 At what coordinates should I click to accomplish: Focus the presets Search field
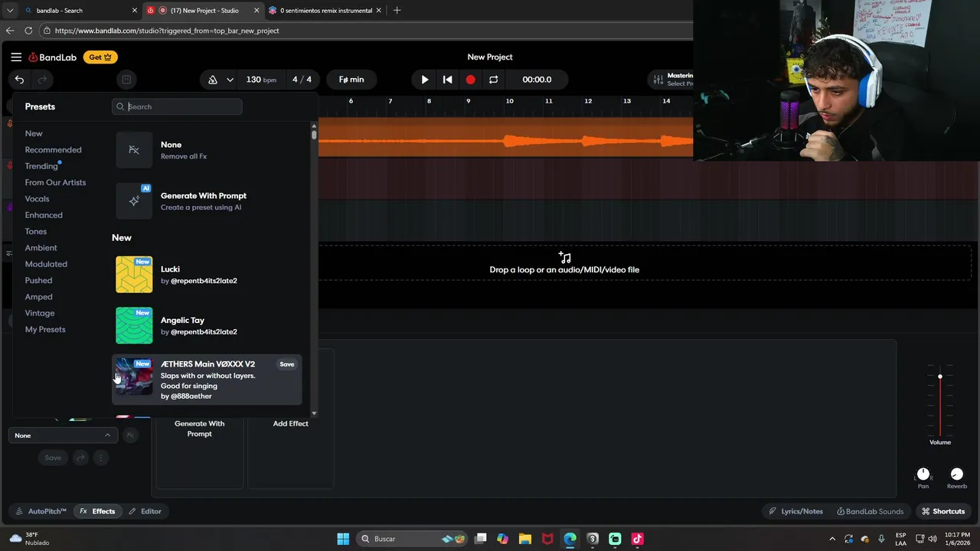coord(177,106)
